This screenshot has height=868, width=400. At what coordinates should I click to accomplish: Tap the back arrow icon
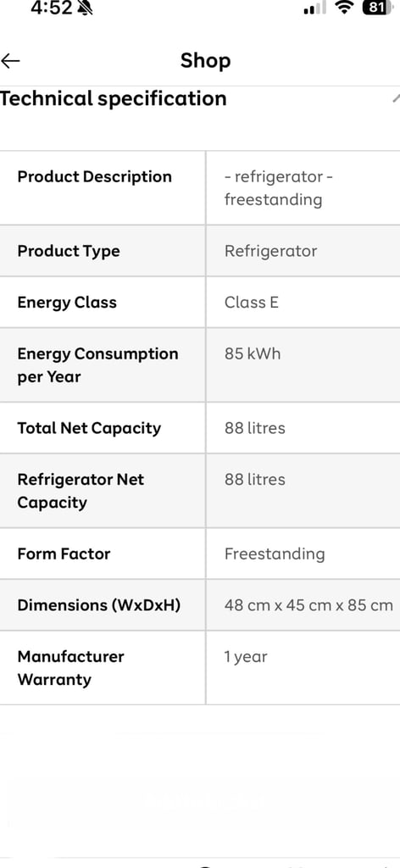pyautogui.click(x=10, y=61)
